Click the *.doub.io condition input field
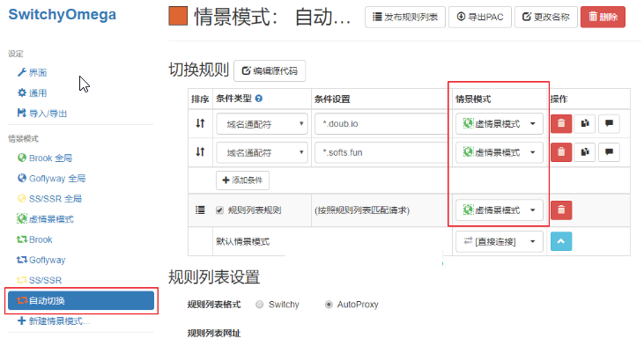 (381, 124)
